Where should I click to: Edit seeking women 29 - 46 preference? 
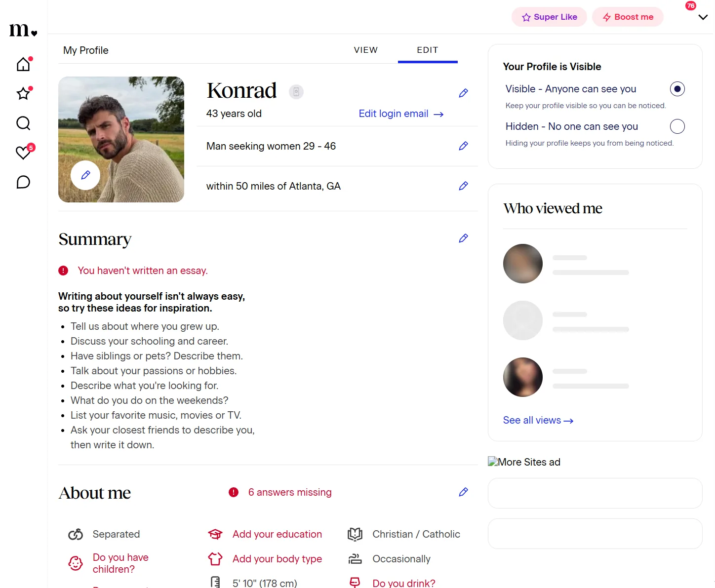463,146
